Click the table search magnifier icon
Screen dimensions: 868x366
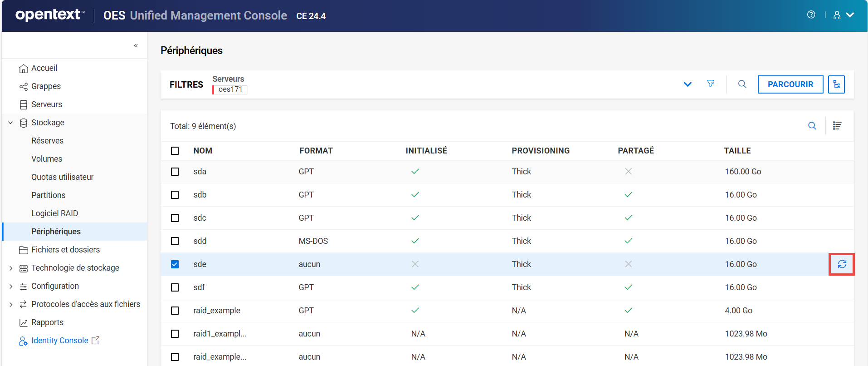tap(812, 126)
